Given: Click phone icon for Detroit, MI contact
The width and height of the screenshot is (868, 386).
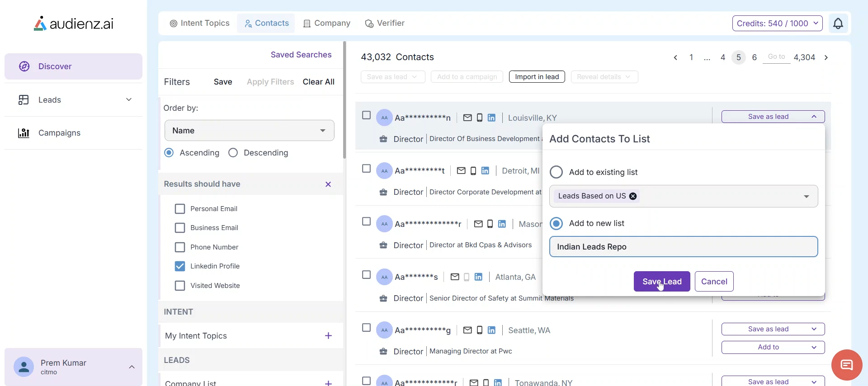Looking at the screenshot, I should [x=473, y=171].
